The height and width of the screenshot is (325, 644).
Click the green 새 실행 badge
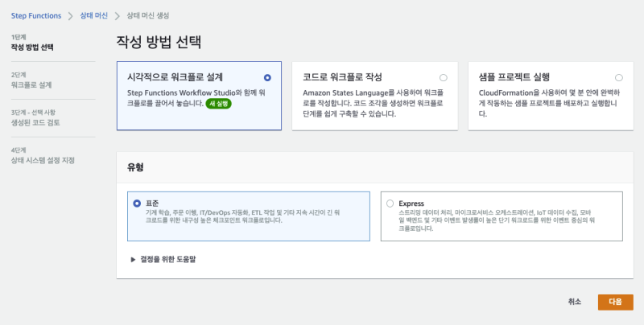point(218,105)
